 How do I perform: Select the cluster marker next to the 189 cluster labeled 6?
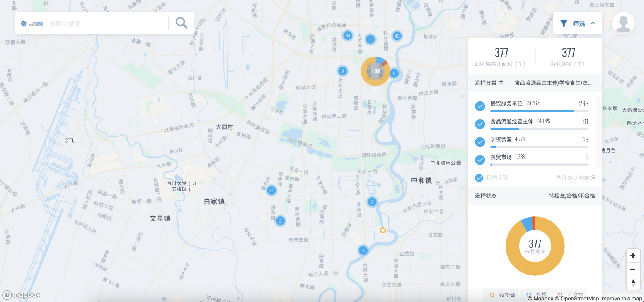click(394, 73)
